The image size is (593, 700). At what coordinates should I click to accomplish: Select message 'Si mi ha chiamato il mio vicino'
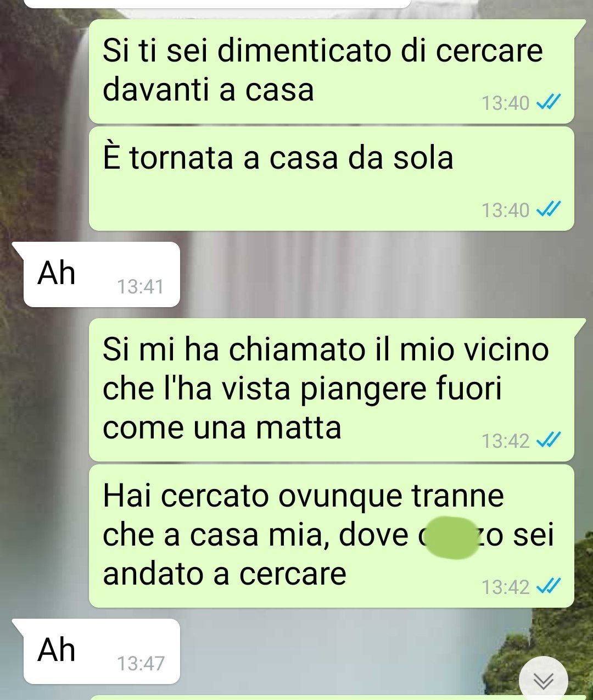click(x=332, y=390)
